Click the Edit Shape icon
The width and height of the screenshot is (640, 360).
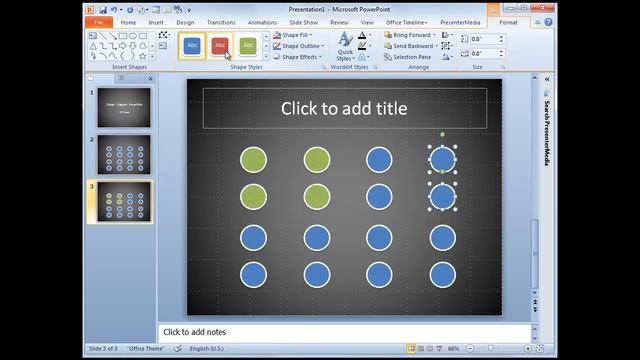tap(164, 35)
